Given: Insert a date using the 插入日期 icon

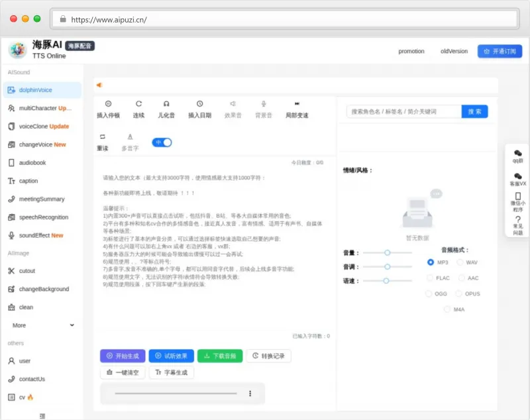Looking at the screenshot, I should click(199, 108).
